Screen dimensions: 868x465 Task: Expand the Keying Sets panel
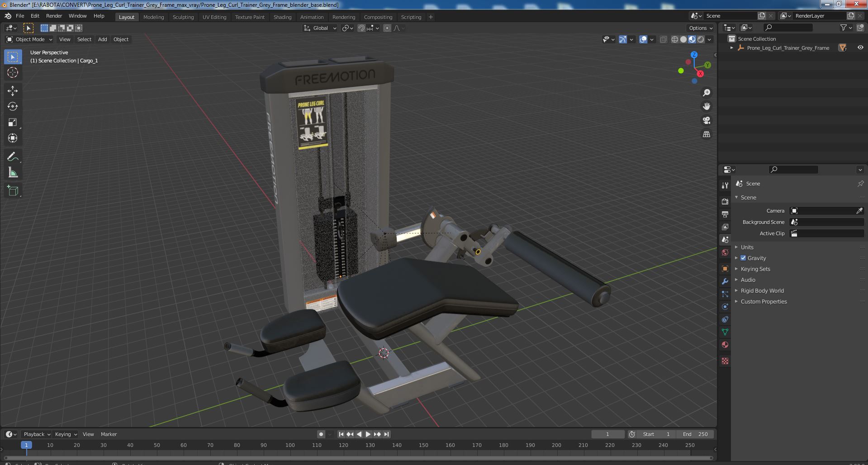(x=755, y=269)
